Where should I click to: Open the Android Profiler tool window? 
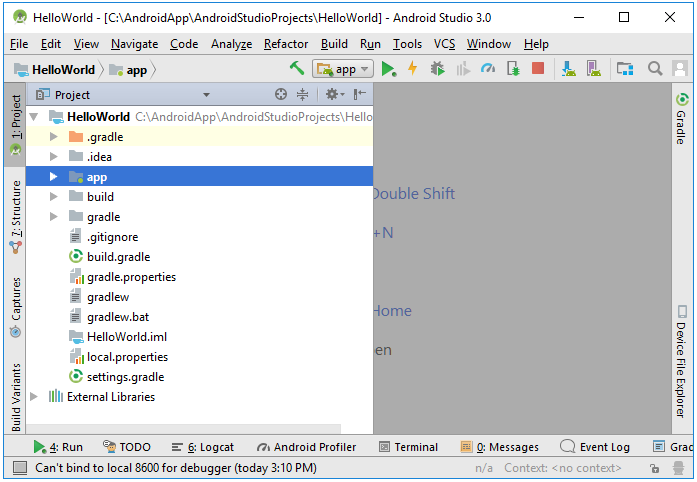pyautogui.click(x=306, y=446)
